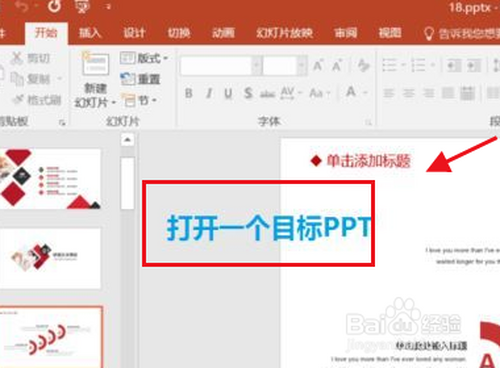
Task: Toggle text Shadow (S) formatting
Action: coord(248,93)
